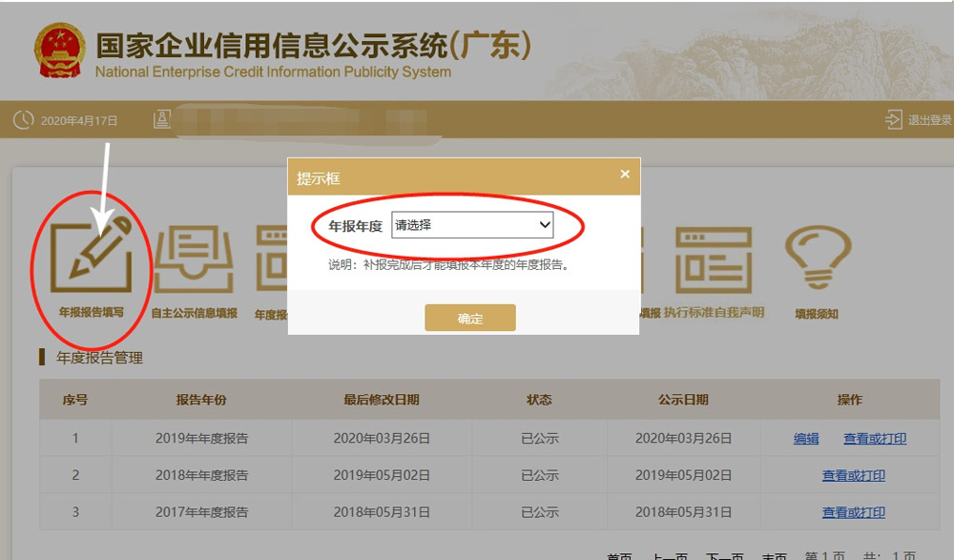Open 查看或打印 for 2019年年度报告
Screen dimensions: 954x560
point(875,439)
